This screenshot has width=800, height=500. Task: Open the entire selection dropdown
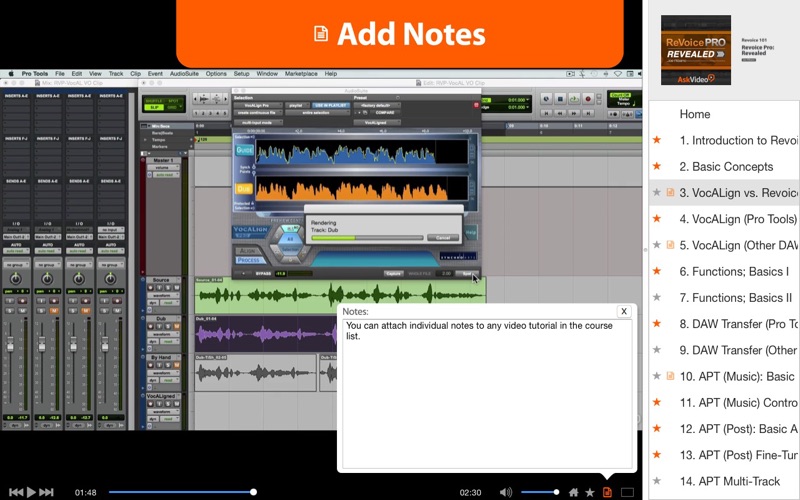(x=317, y=112)
